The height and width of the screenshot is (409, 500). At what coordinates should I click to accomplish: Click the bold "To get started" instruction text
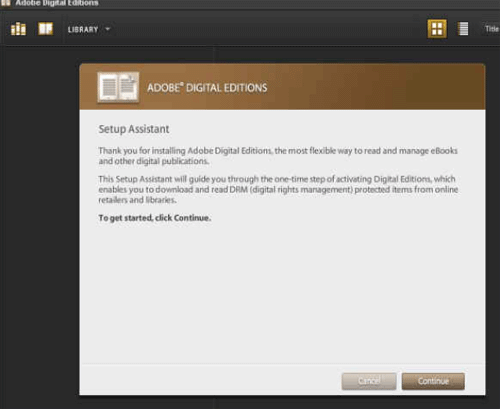[x=155, y=218]
